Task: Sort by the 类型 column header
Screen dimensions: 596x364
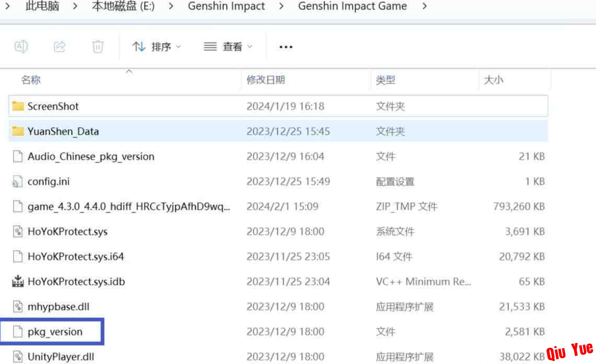Action: 386,80
